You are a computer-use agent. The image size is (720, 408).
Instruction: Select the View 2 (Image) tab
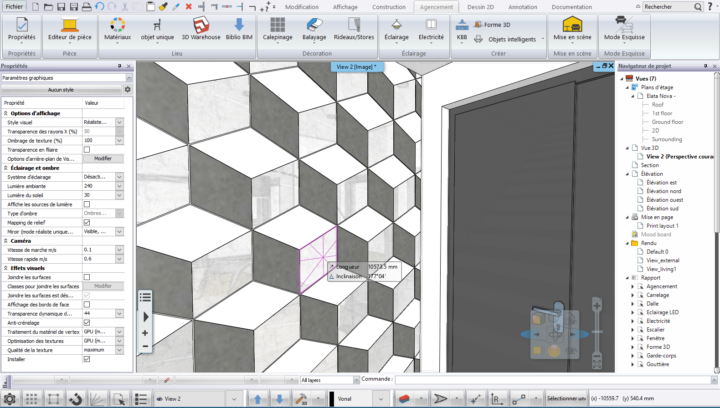(x=356, y=67)
